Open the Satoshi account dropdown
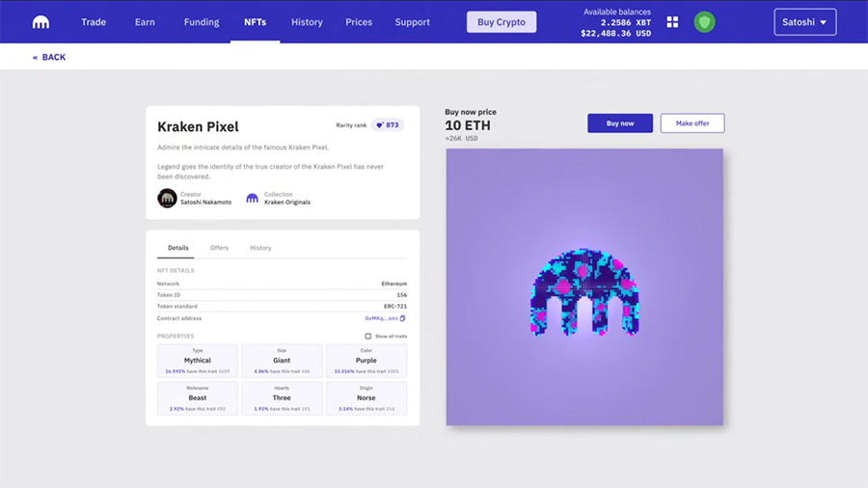The width and height of the screenshot is (868, 488). coord(805,22)
